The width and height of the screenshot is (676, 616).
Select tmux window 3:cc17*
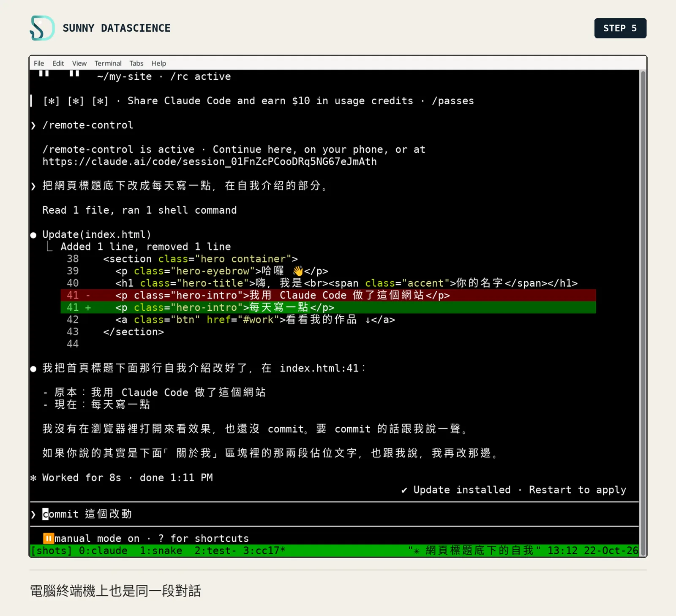click(x=264, y=551)
